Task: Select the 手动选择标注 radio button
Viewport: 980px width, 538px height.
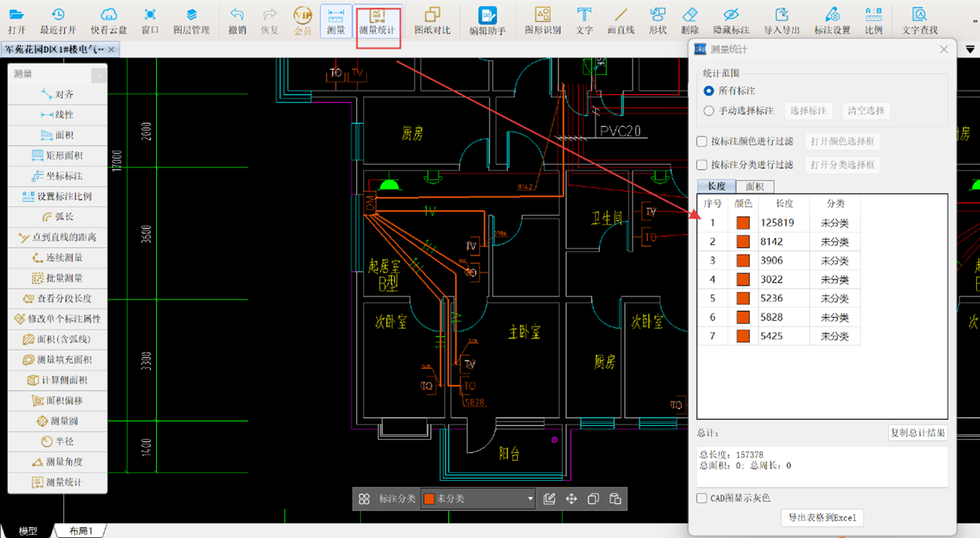Action: click(x=709, y=111)
